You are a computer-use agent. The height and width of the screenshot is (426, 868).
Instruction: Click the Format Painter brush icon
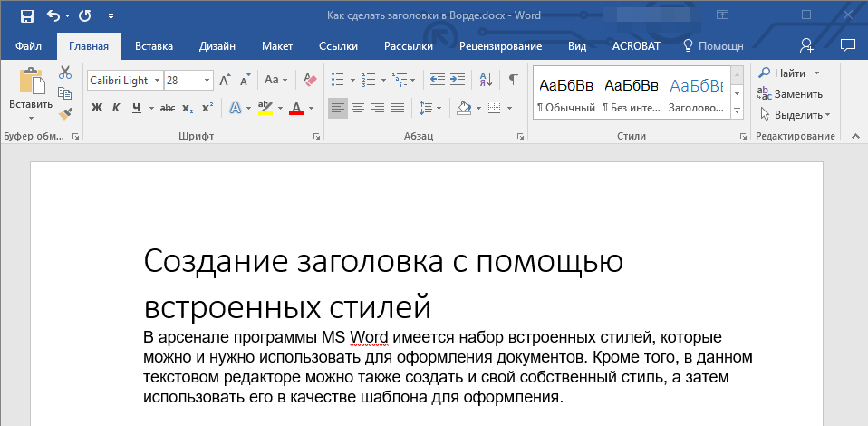click(65, 114)
